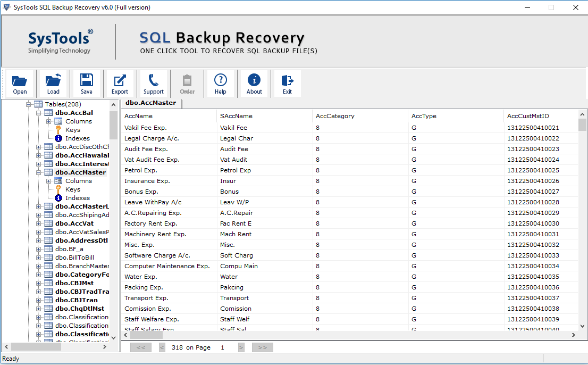Go to first page with << button

[141, 347]
